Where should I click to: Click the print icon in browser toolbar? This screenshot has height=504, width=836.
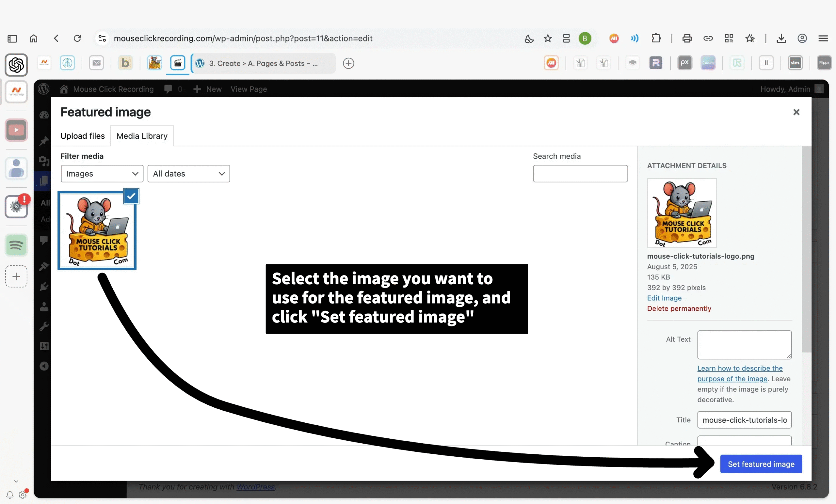[687, 38]
